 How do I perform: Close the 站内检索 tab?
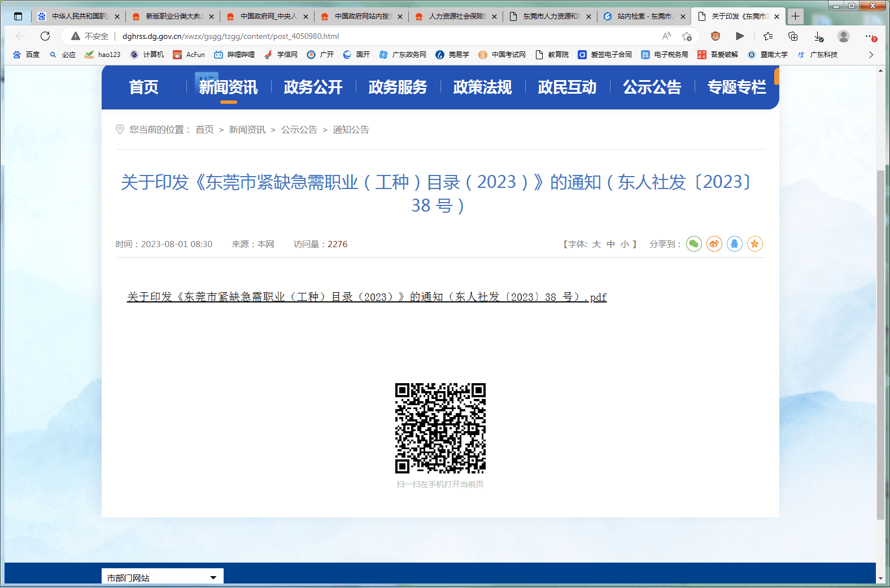click(x=683, y=16)
